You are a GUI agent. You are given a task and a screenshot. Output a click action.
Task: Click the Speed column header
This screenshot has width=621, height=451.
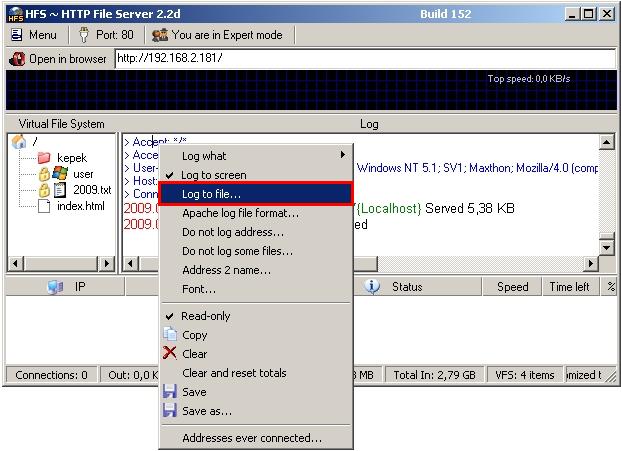pos(512,287)
